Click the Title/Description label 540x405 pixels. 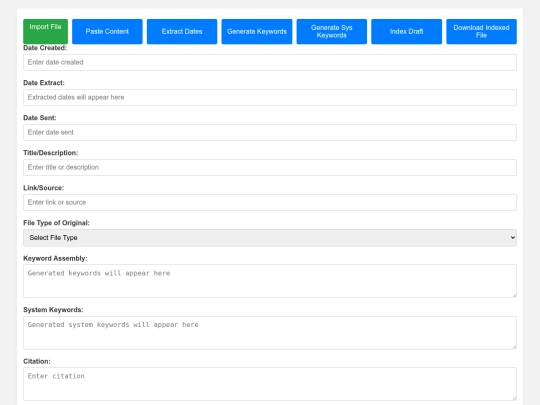coord(51,153)
